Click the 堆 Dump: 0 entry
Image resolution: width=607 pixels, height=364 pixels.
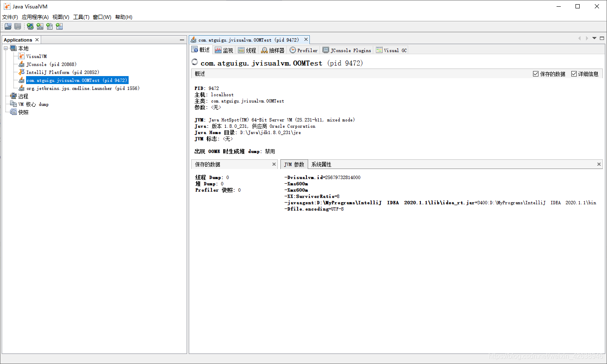coord(209,184)
